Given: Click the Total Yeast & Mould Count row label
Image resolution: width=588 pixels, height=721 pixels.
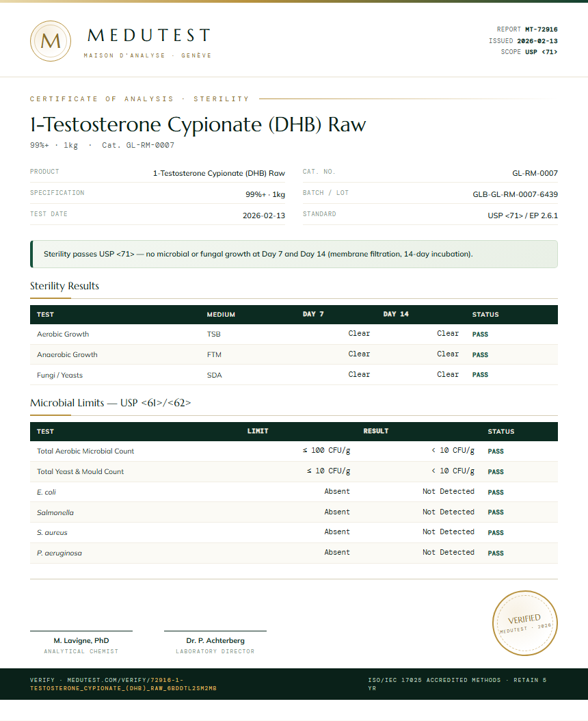Looking at the screenshot, I should [x=81, y=472].
